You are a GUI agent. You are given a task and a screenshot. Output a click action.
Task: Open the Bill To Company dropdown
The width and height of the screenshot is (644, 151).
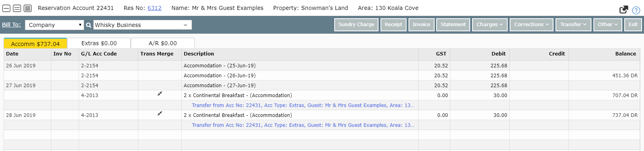click(55, 25)
